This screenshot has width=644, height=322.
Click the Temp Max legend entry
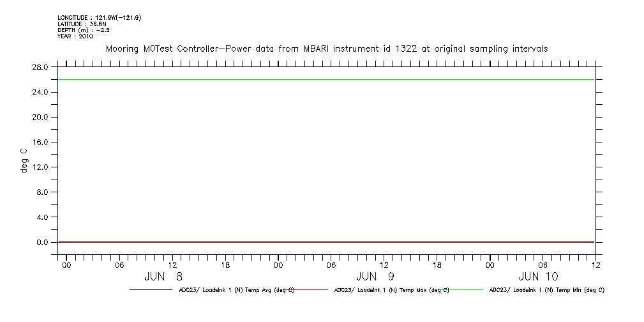coord(391,290)
